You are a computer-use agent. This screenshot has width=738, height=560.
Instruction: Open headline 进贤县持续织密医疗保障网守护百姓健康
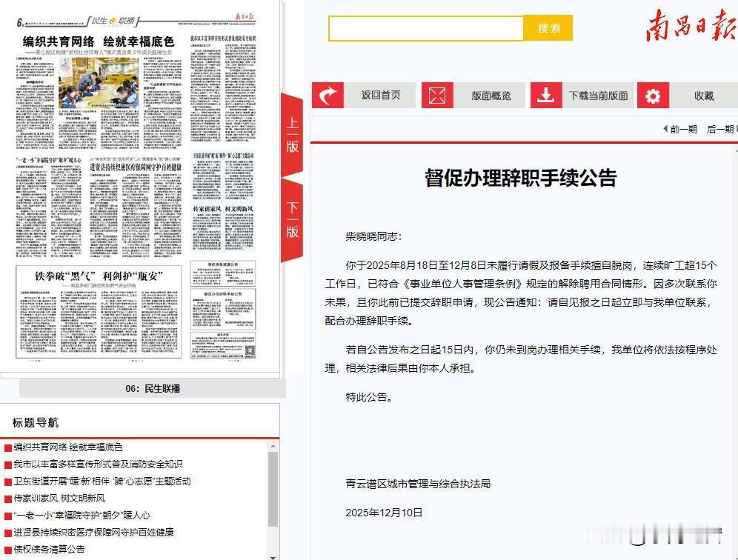click(x=89, y=531)
